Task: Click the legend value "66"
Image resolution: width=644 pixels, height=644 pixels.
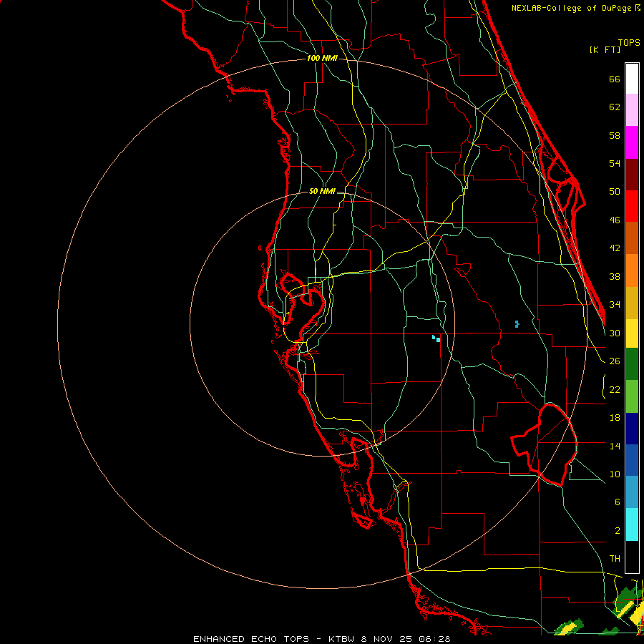Action: 615,79
